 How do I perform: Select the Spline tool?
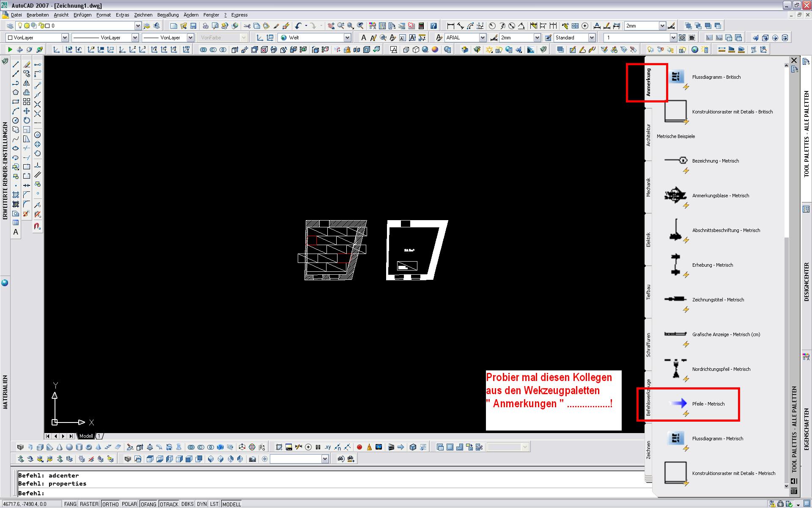coord(16,139)
